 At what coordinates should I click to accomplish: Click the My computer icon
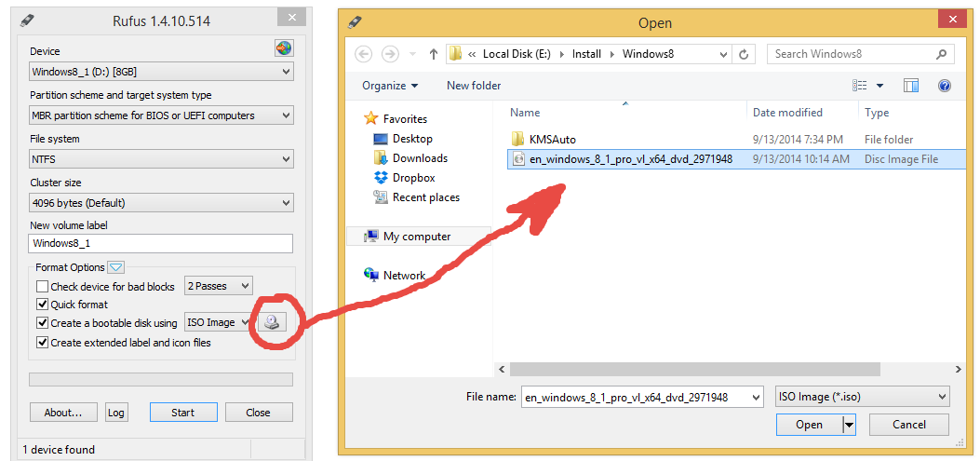click(371, 236)
